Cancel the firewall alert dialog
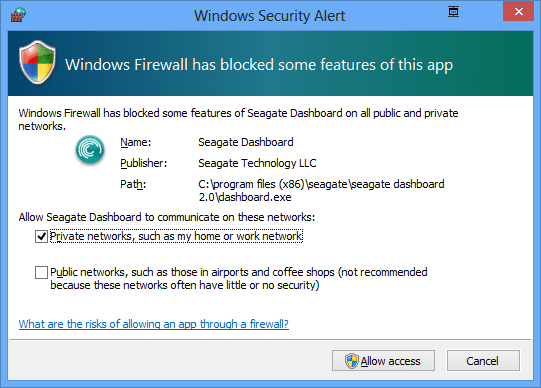 [x=483, y=361]
